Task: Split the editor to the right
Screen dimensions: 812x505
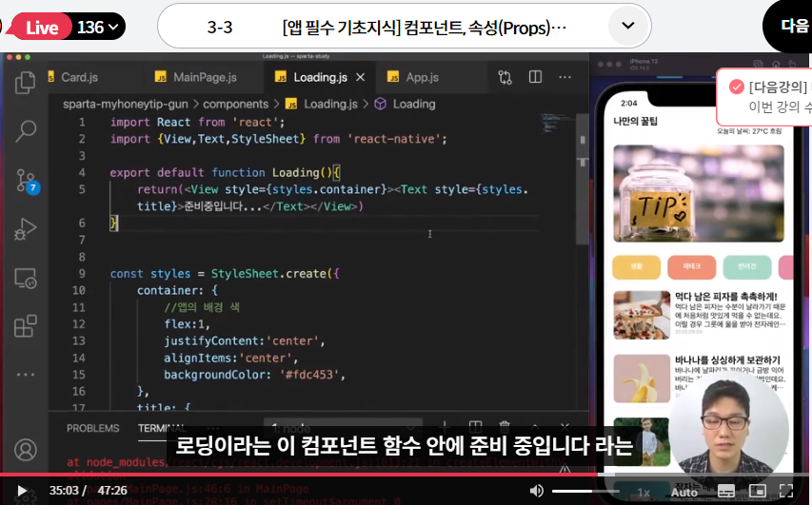Action: coord(536,77)
